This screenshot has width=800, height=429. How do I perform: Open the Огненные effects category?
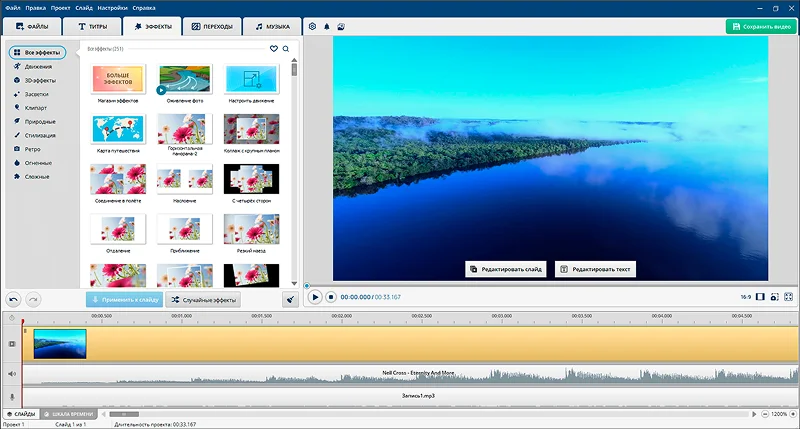[33, 163]
